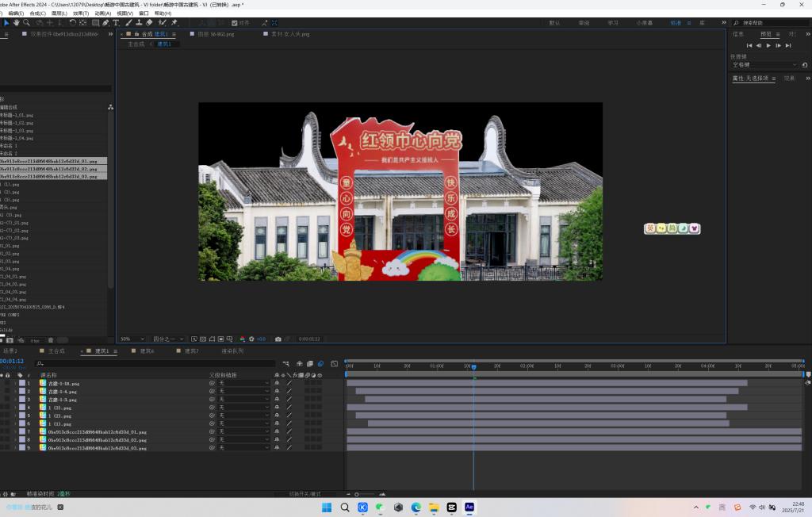Toggle the 对齐 snapping checkbox
The height and width of the screenshot is (517, 812).
coord(234,23)
